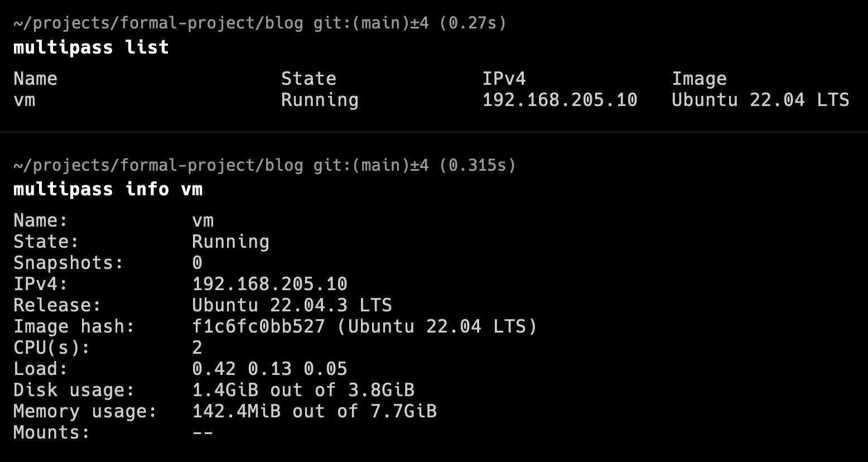Click the memory usage value '142.4MiB out of 7.7GiB'
Image resolution: width=868 pixels, height=462 pixels.
[x=314, y=411]
